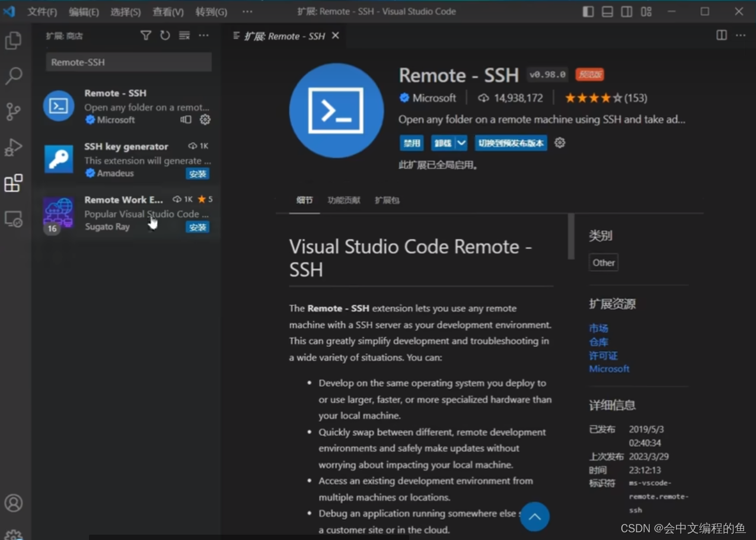The width and height of the screenshot is (756, 540).
Task: Open the Search view in activity bar
Action: click(13, 75)
